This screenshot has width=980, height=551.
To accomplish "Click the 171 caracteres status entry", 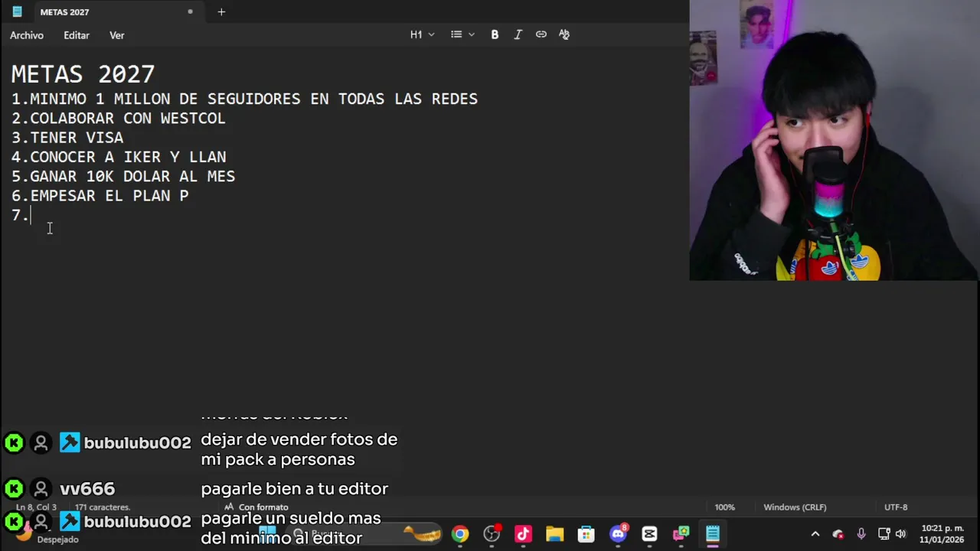I will 103,507.
